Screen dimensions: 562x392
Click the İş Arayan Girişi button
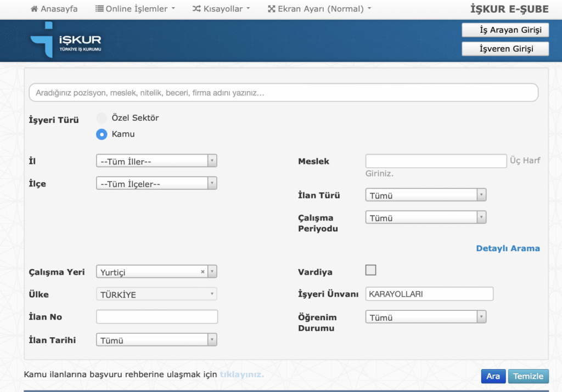coord(505,30)
